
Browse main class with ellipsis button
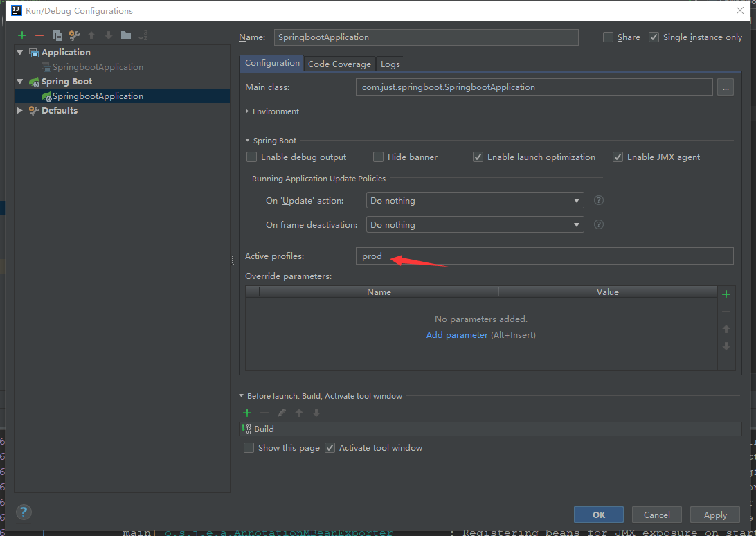click(726, 87)
